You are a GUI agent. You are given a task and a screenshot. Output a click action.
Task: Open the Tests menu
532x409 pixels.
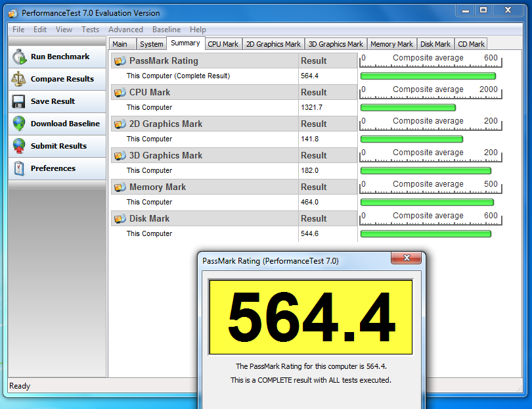90,30
